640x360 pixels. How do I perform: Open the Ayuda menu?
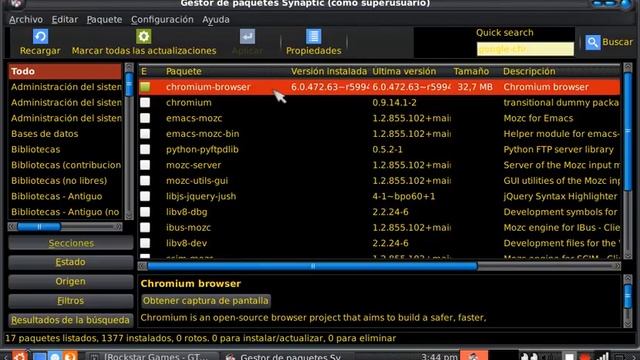(x=216, y=20)
